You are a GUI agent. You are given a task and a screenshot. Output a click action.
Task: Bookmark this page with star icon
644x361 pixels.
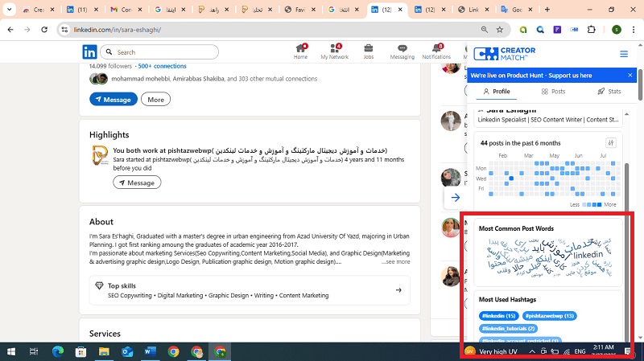tap(499, 30)
